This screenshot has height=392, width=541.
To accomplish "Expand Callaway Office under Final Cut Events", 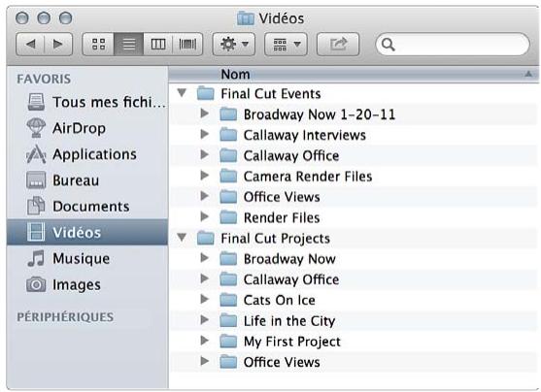I will (205, 154).
